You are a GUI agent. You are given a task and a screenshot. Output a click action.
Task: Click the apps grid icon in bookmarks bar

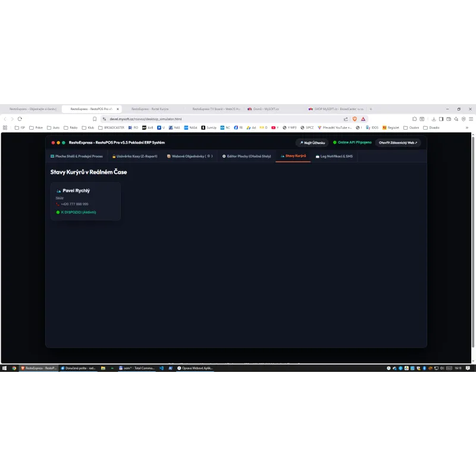point(5,128)
